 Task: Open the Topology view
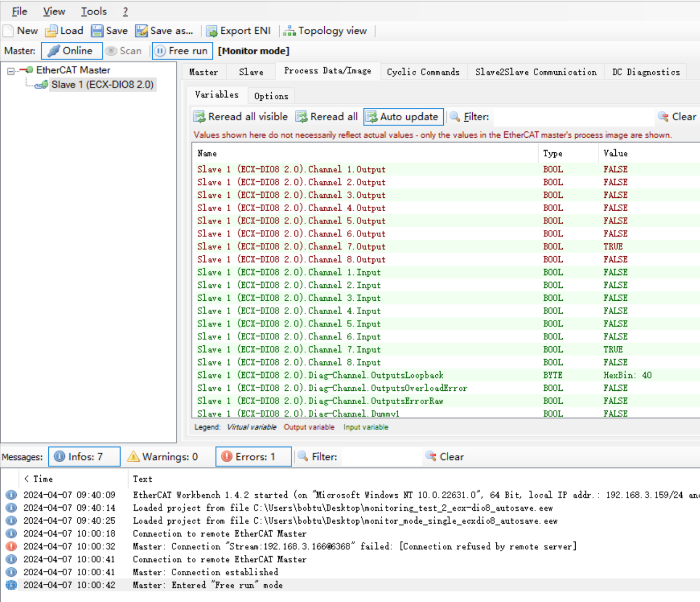[x=325, y=31]
